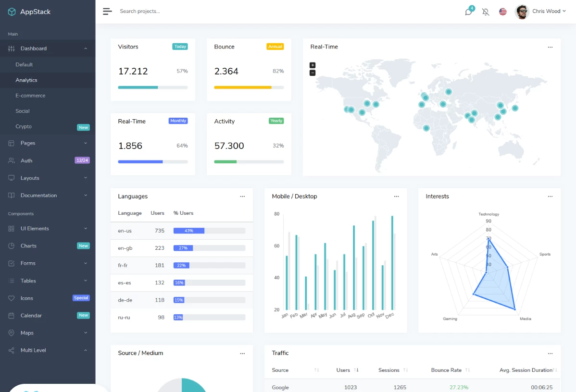Screen dimensions: 576x392
Task: Expand the UI Elements menu chevron
Action: click(86, 228)
